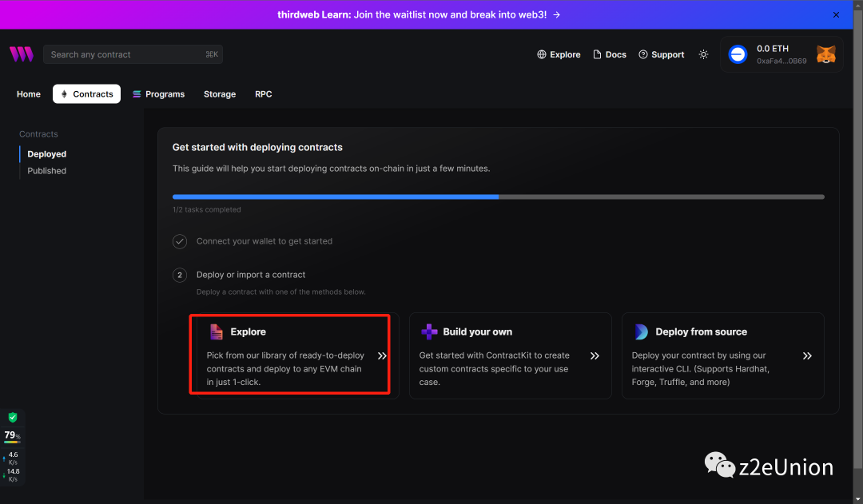Expand the Deploy from source chevron arrow

coord(807,356)
